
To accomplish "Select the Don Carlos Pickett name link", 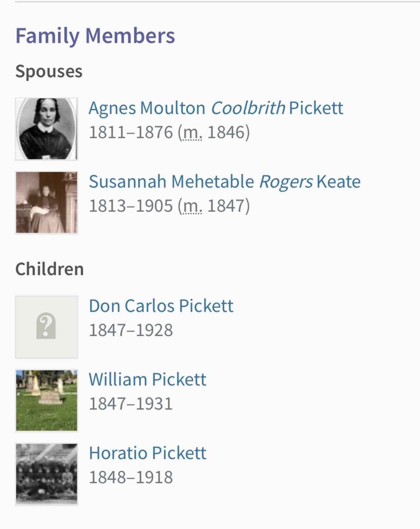I will click(x=161, y=306).
